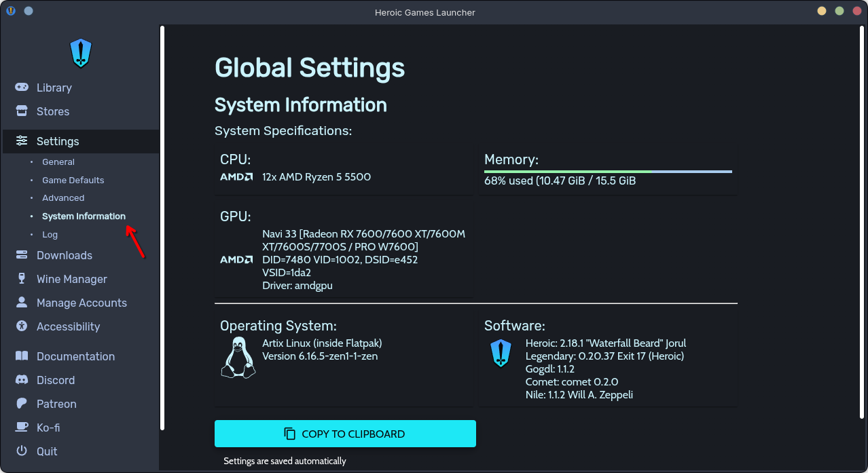
Task: Open the Documentation link in sidebar
Action: (x=75, y=356)
